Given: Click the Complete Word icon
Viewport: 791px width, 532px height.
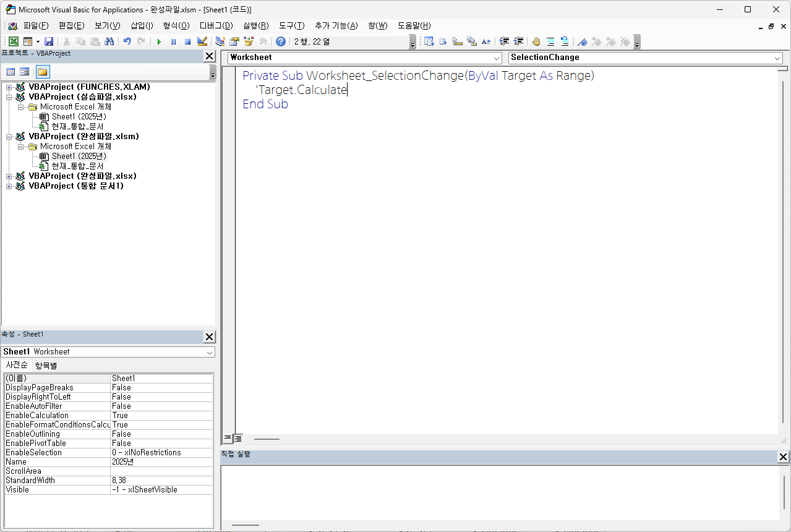Looking at the screenshot, I should click(486, 41).
